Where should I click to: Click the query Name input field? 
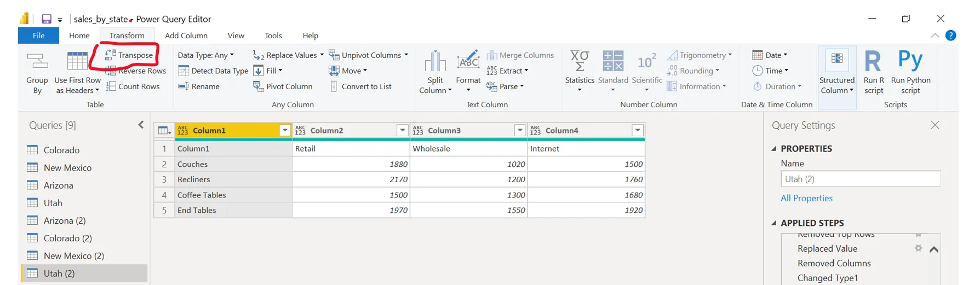pyautogui.click(x=860, y=179)
